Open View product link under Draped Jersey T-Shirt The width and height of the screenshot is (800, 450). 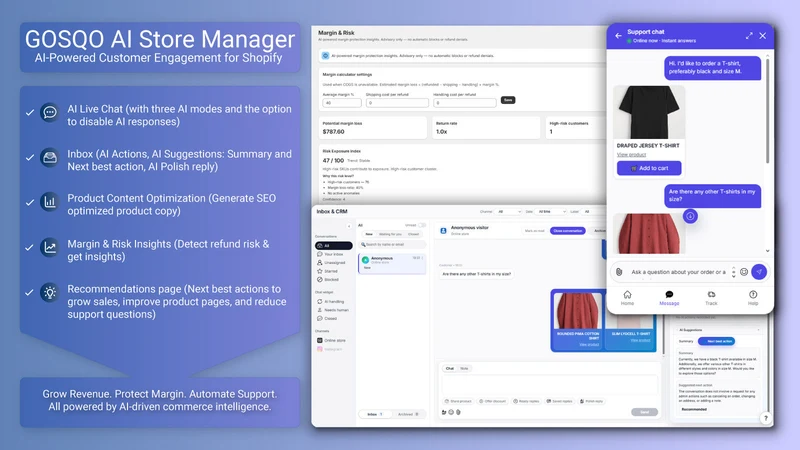click(631, 155)
